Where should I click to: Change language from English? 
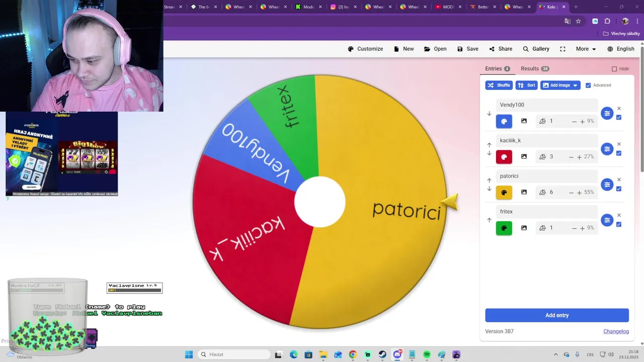(x=621, y=49)
